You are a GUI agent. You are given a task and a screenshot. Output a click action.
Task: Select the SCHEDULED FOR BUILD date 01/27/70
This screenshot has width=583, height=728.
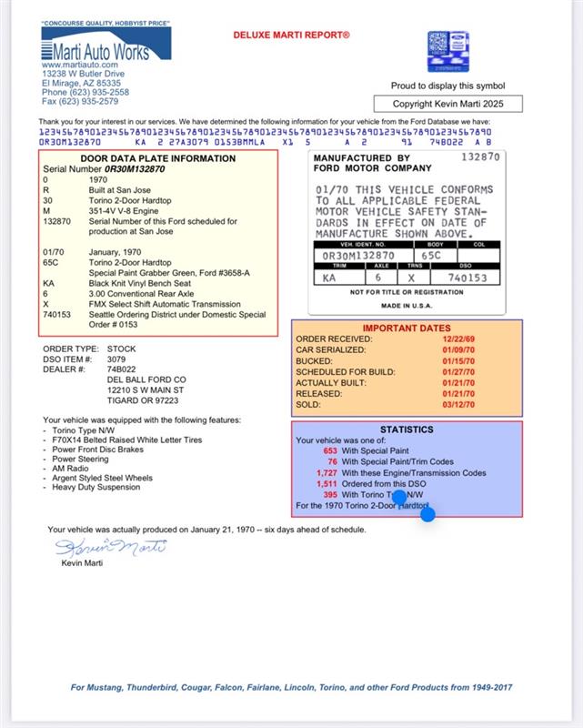coord(458,372)
